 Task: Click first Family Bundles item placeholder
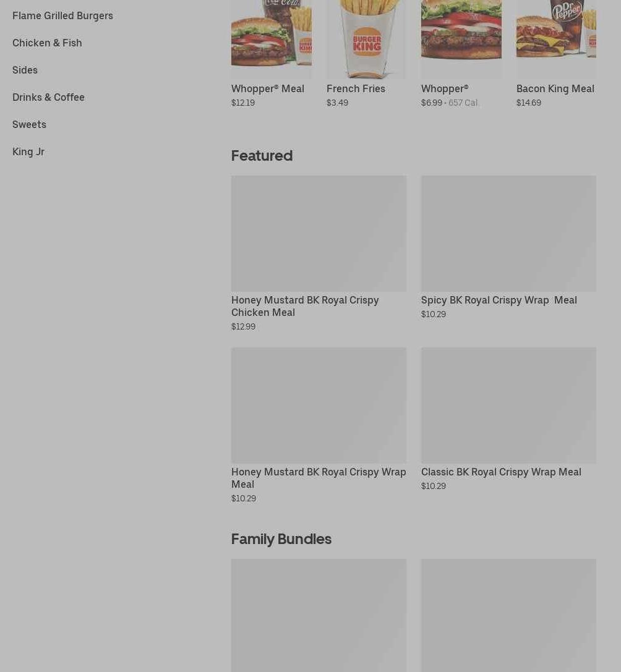pyautogui.click(x=319, y=615)
